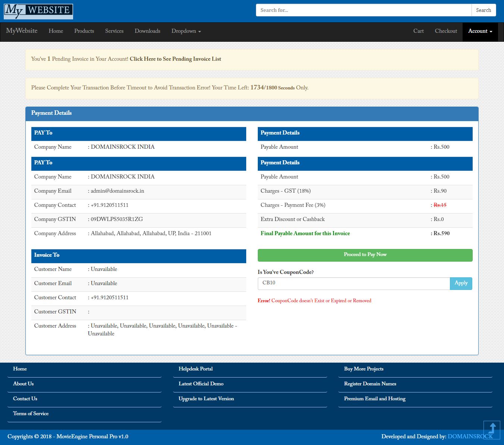This screenshot has height=445, width=504.
Task: Click the MyWebsite brand text
Action: [22, 31]
